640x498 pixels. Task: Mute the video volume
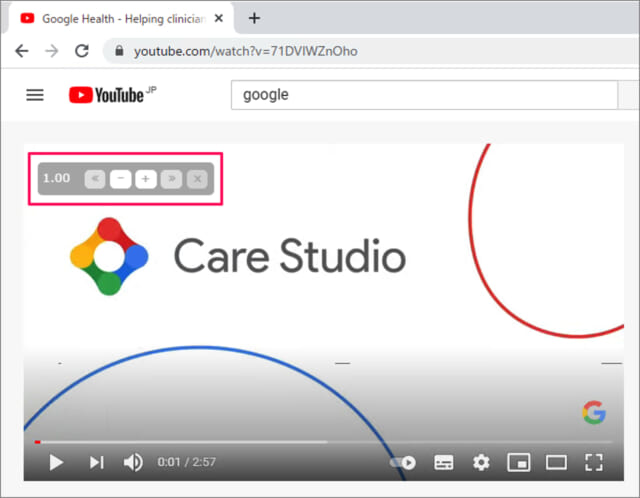pyautogui.click(x=133, y=462)
